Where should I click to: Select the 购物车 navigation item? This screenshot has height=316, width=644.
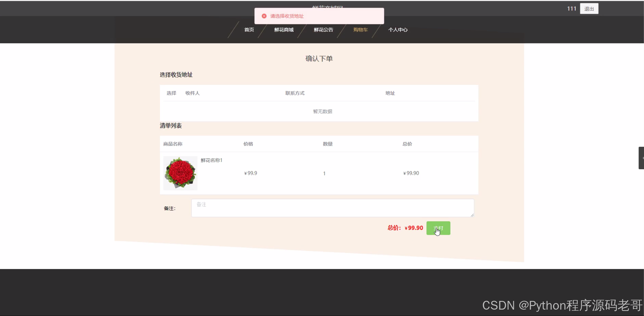[360, 30]
